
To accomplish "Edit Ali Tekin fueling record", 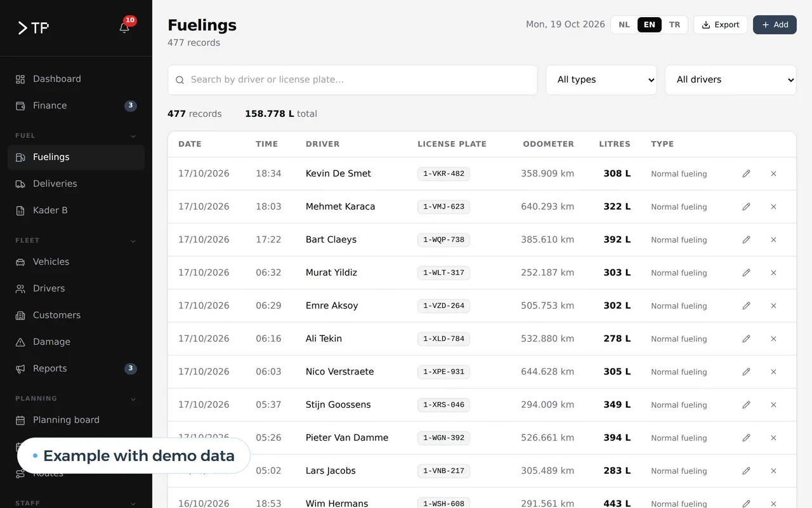I will tap(746, 338).
